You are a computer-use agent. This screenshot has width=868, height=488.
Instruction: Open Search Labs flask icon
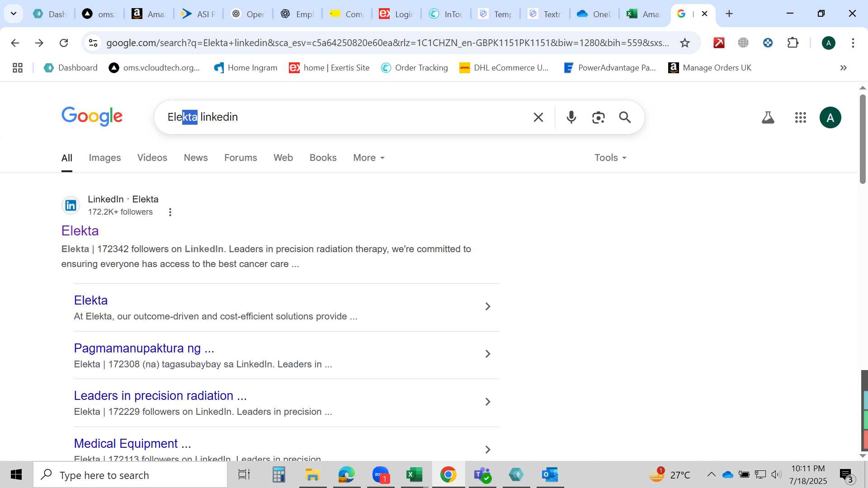tap(768, 118)
